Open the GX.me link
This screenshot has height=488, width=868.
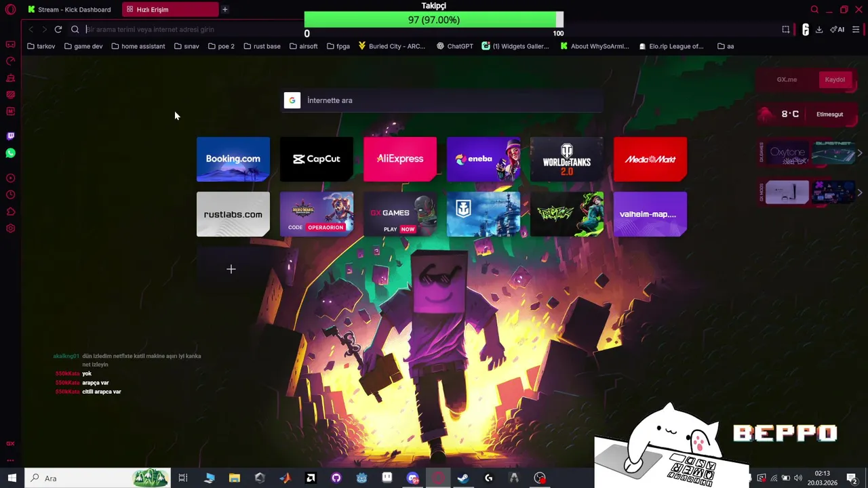click(787, 79)
